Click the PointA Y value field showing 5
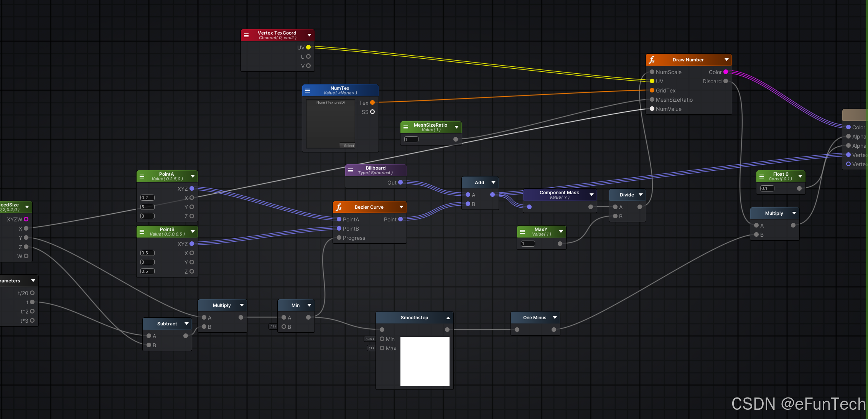Image resolution: width=868 pixels, height=419 pixels. click(x=147, y=207)
